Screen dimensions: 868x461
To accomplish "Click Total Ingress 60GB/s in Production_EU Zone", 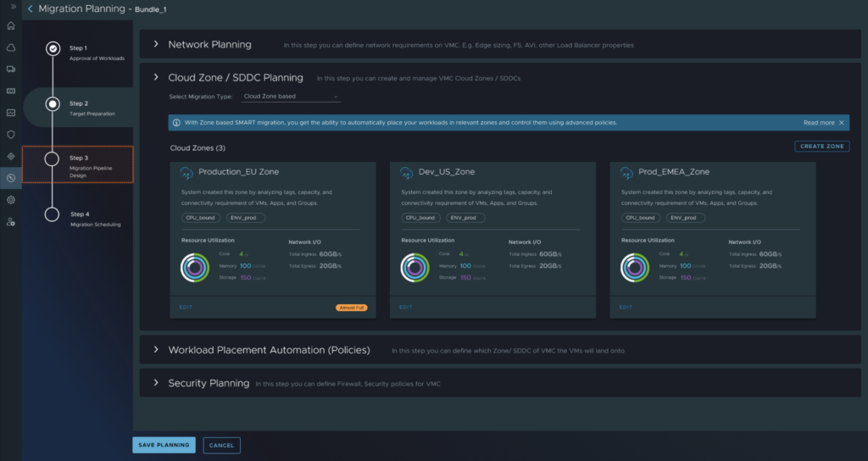I will tap(315, 254).
